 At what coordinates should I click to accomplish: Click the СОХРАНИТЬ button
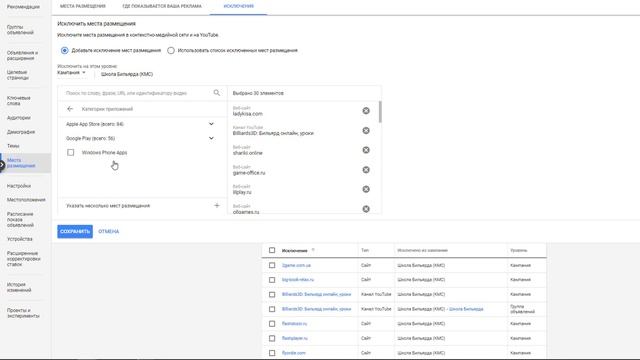point(75,231)
